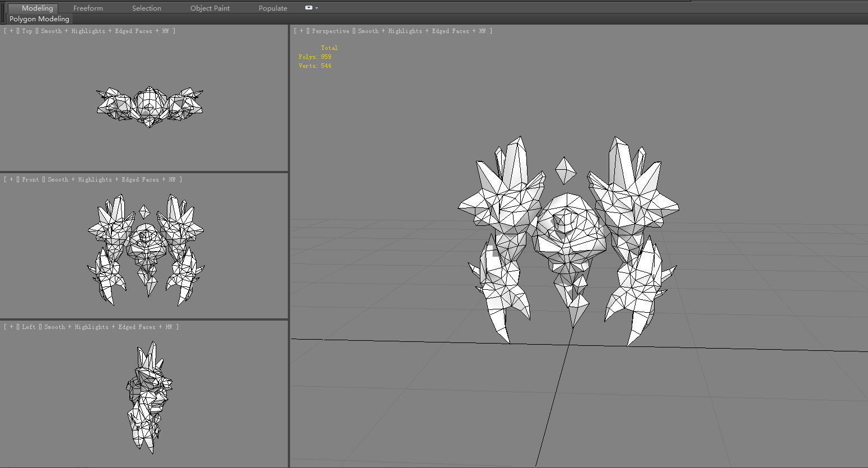Click the Front viewport name label
The height and width of the screenshot is (468, 868).
click(x=30, y=180)
